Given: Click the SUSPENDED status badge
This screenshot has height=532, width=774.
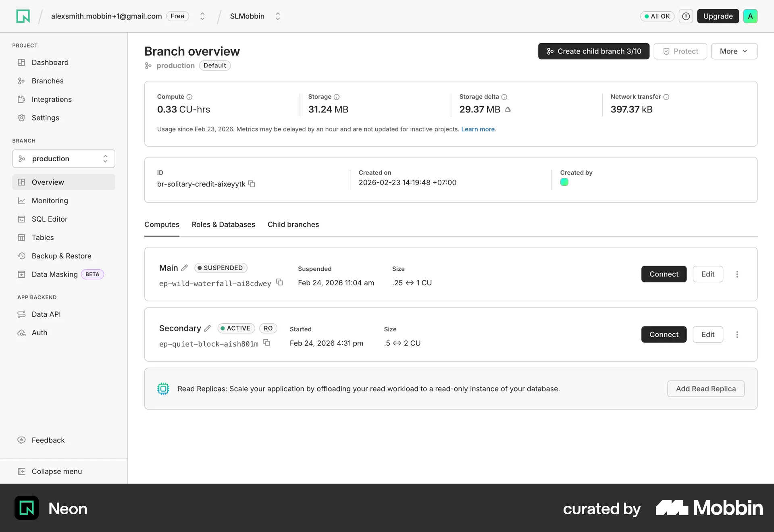Looking at the screenshot, I should [221, 268].
